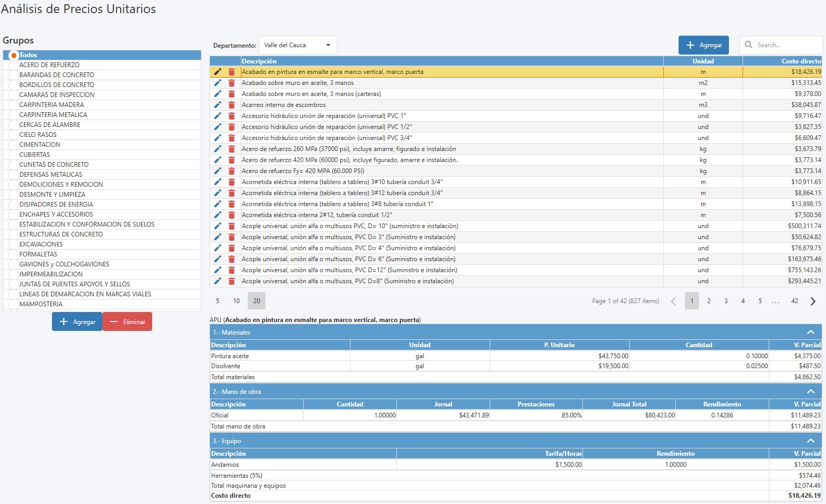Open the Departamento Valle del Cauca dropdown
The width and height of the screenshot is (826, 504).
click(x=298, y=45)
